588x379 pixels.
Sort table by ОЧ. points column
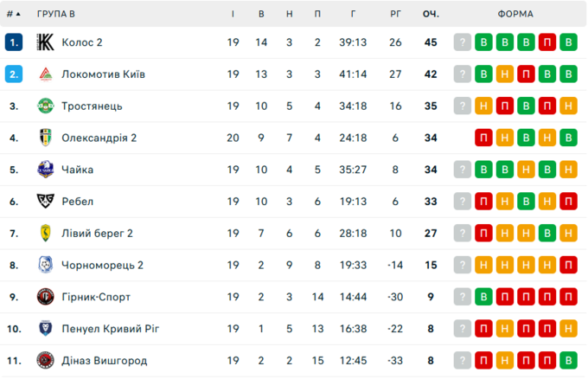(x=431, y=14)
